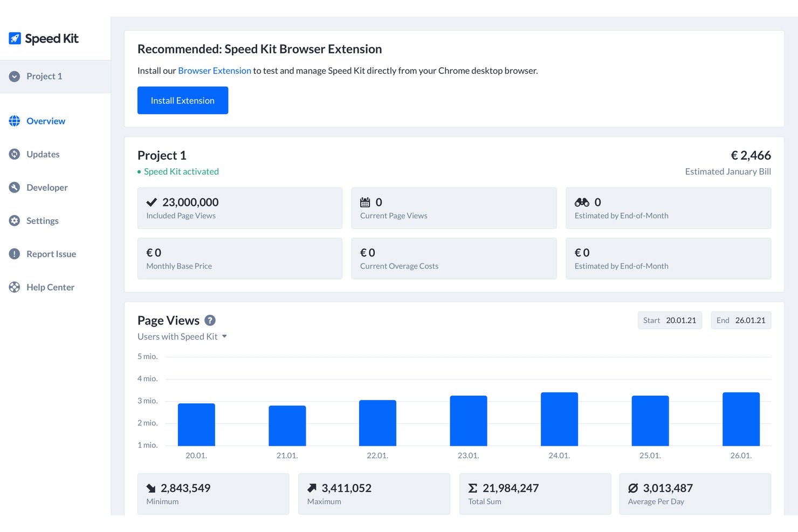The width and height of the screenshot is (798, 532).
Task: Click the Maximum up-arrow icon
Action: pos(312,488)
